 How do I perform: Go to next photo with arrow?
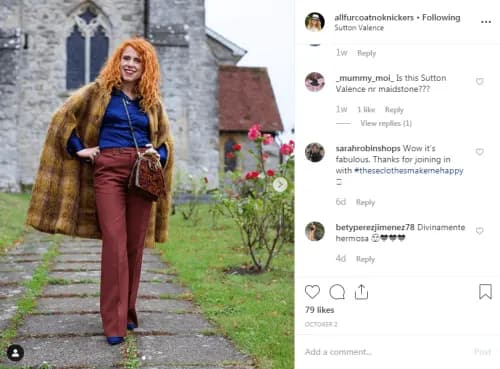(x=280, y=184)
